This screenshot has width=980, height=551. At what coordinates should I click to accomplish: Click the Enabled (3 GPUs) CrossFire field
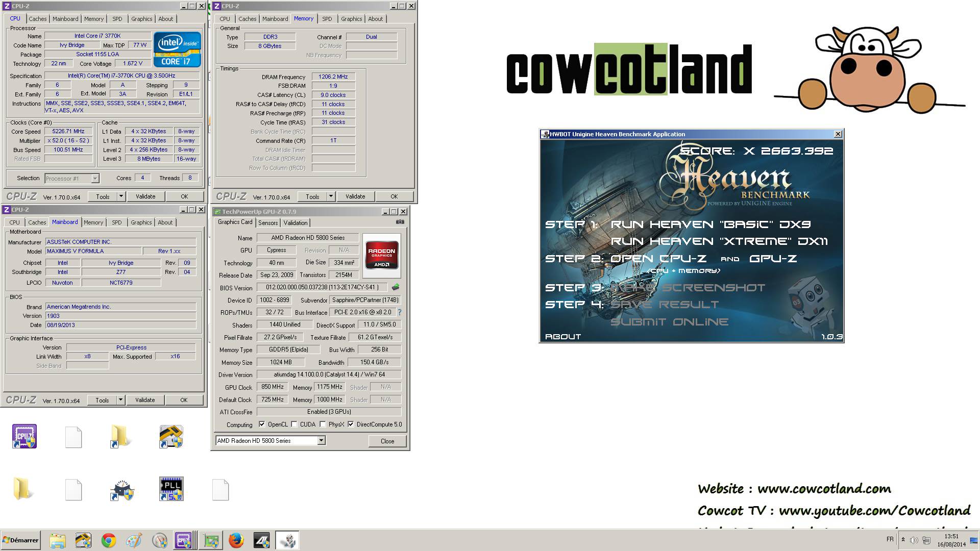(x=329, y=412)
